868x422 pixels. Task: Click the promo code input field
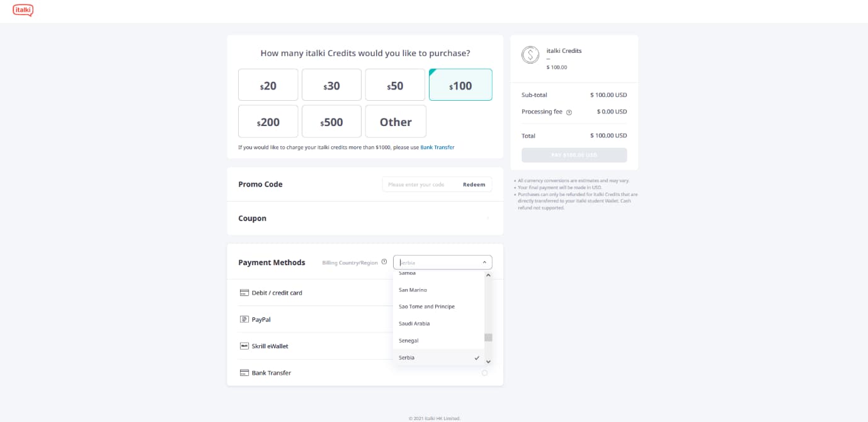pyautogui.click(x=420, y=185)
